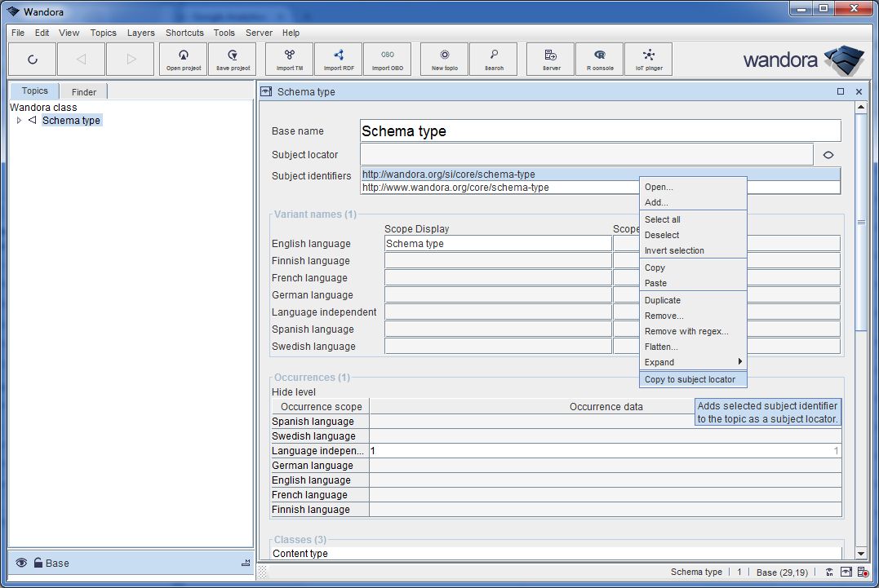
Task: Open the Expand submenu in the context menu
Action: (x=659, y=362)
